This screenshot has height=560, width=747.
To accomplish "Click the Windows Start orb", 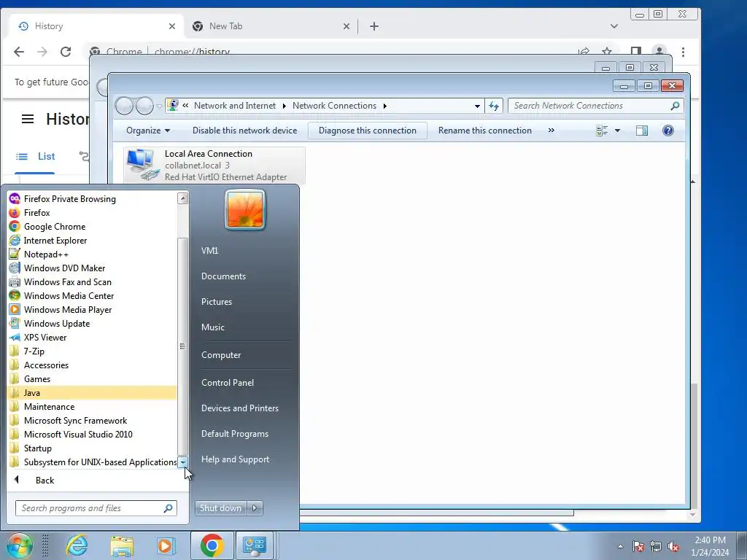I will [x=20, y=545].
